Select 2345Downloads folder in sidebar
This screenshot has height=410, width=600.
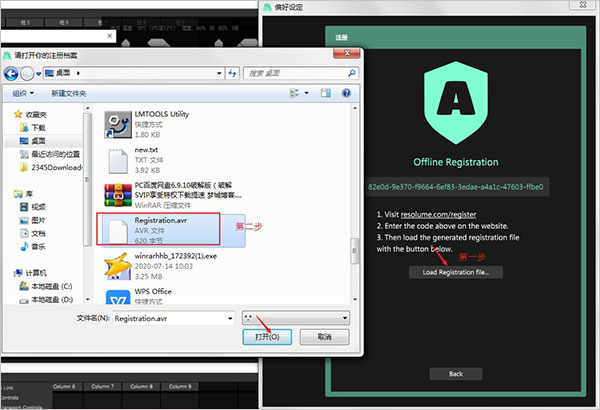coord(51,167)
